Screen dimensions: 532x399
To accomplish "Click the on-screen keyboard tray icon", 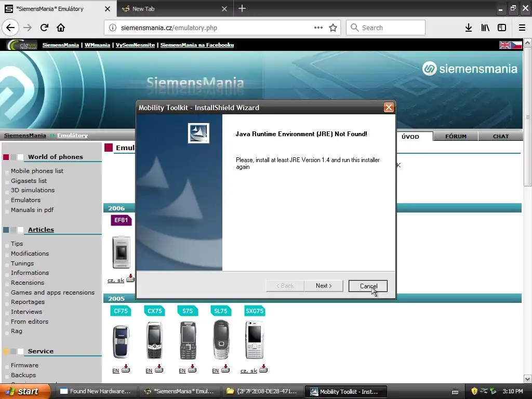I will [x=455, y=392].
